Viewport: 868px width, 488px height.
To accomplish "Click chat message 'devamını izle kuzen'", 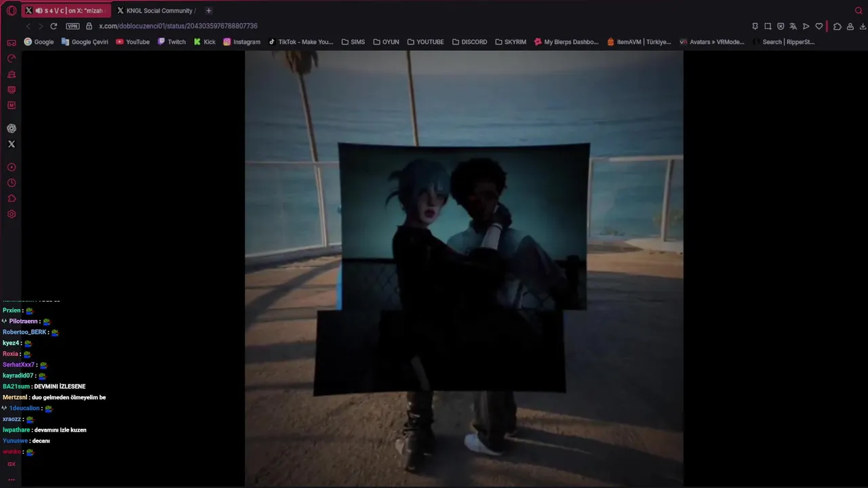I will (60, 430).
